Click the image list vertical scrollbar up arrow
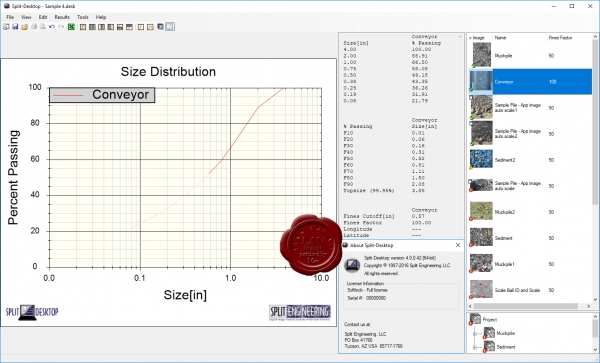Viewport: 600px width, 363px height. click(x=595, y=37)
